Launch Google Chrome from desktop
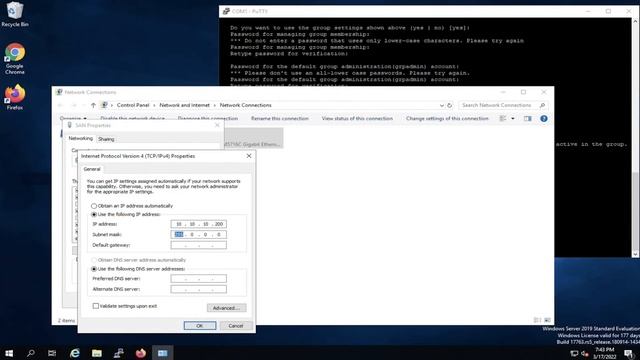This screenshot has height=360, width=640. 15,59
